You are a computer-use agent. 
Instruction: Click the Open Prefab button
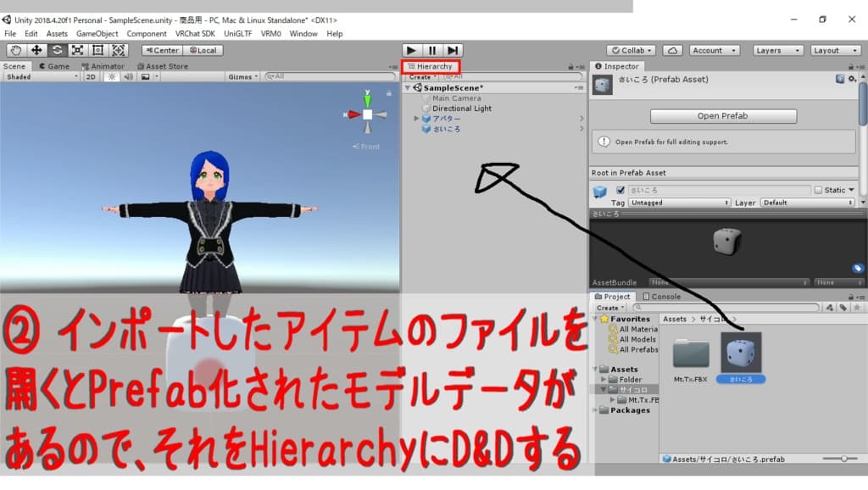pyautogui.click(x=723, y=115)
